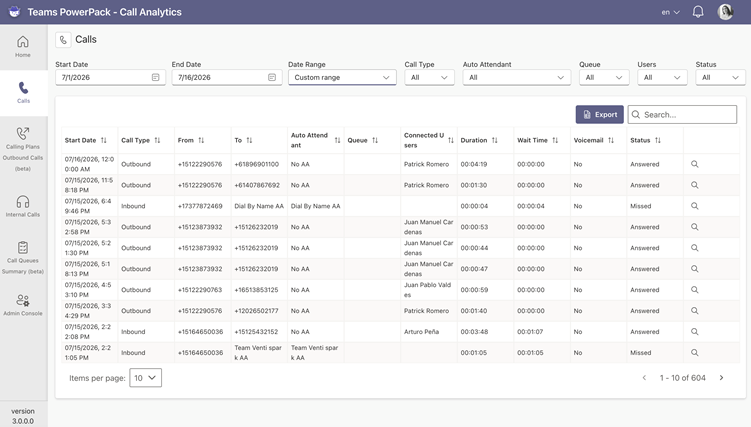Screen dimensions: 751x427
Task: Open the notifications bell
Action: (x=698, y=12)
